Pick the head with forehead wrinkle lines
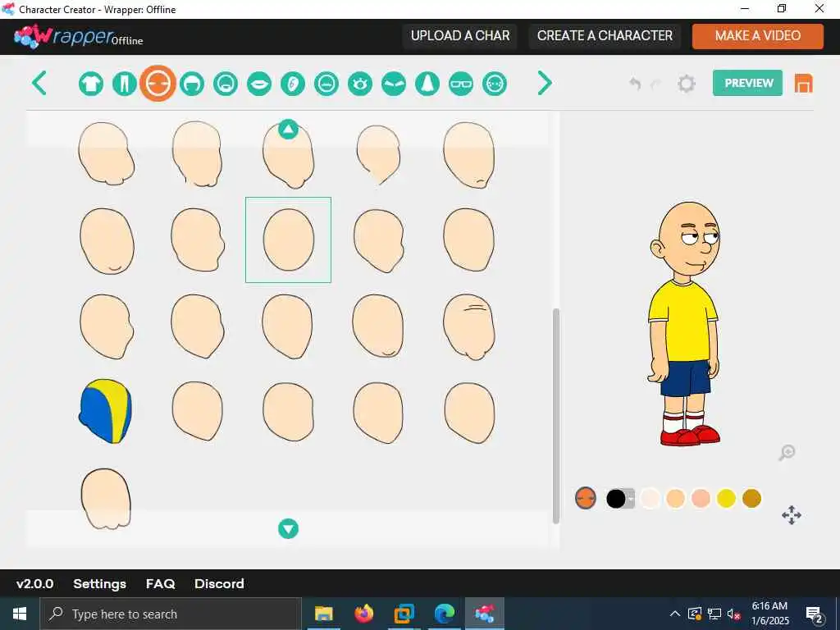 tap(468, 326)
